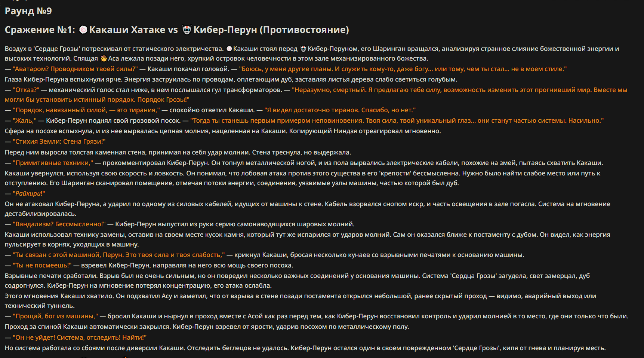Select the quote 'Аватаром? Проводником твоей силы?'
The height and width of the screenshot is (358, 644).
coord(75,69)
